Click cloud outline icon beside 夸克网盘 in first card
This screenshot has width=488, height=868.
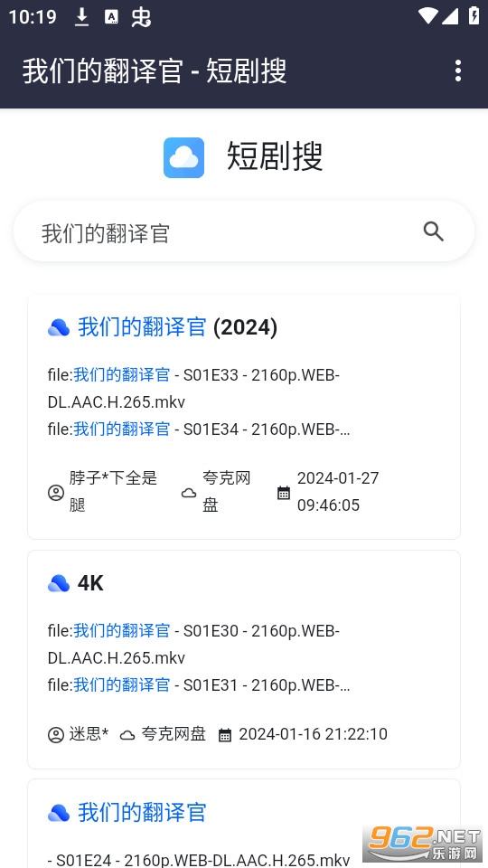coord(189,493)
